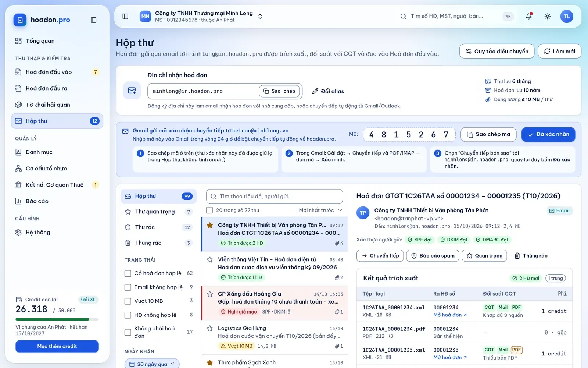The width and height of the screenshot is (588, 368).
Task: Open the 'Mới nhất trước' sort dropdown
Action: pos(320,210)
